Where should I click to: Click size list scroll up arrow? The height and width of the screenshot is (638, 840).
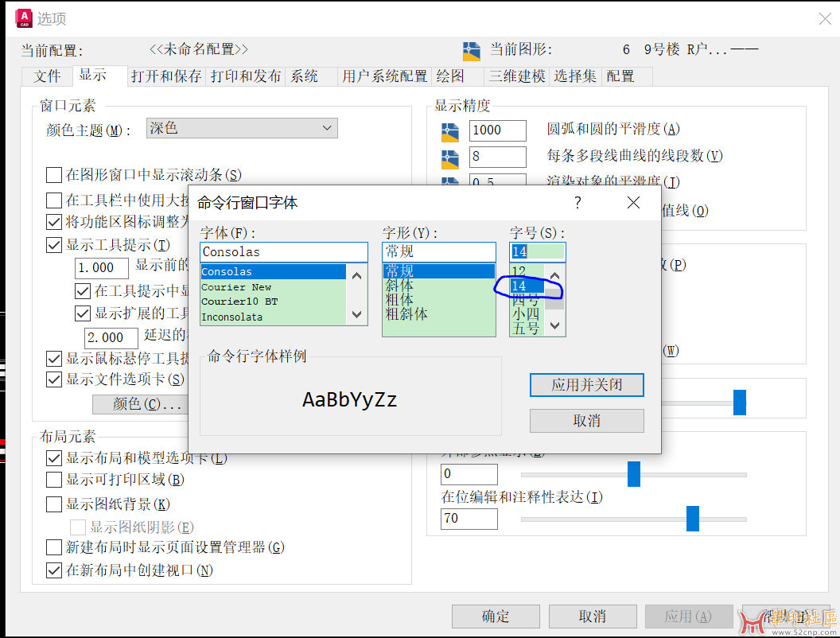pos(555,276)
